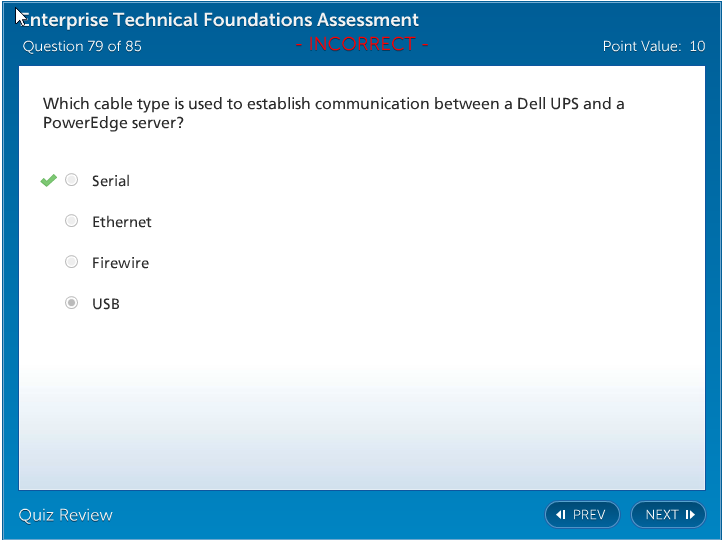725x540 pixels.
Task: Select the USB radio button
Action: (x=72, y=304)
